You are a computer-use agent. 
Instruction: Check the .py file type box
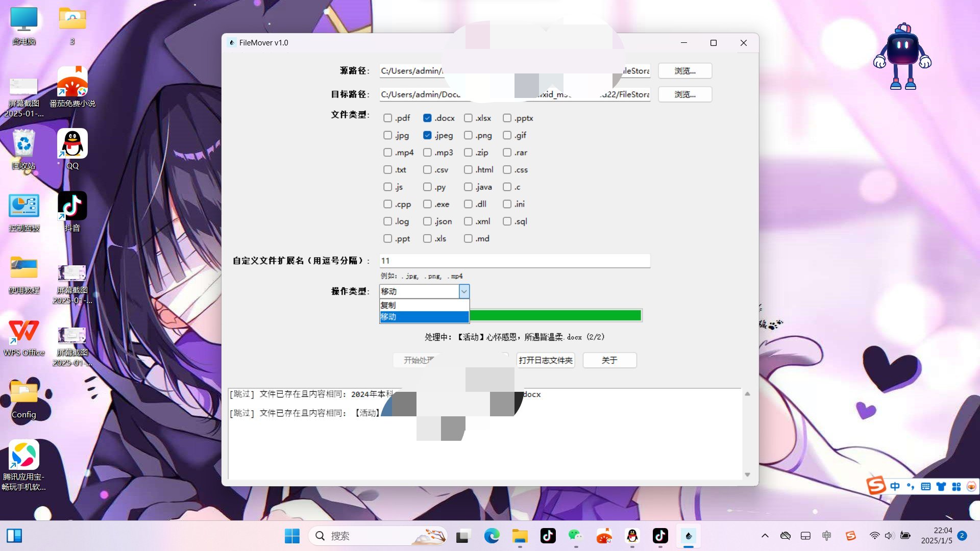(427, 187)
